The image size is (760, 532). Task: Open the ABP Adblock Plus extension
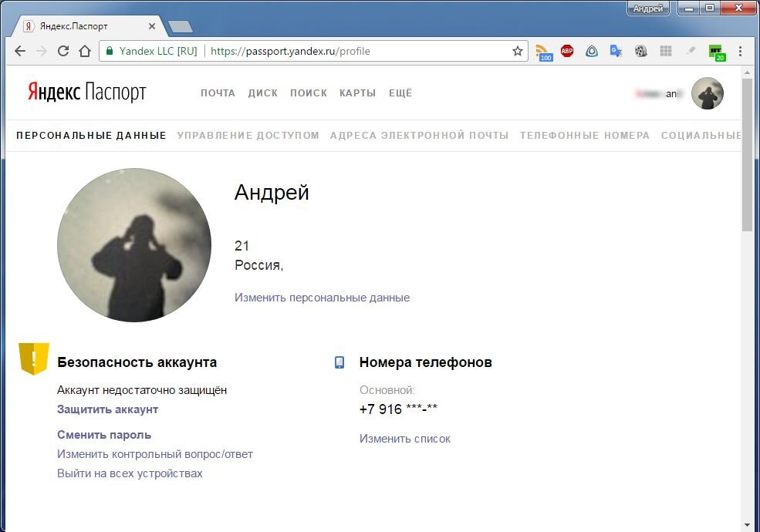566,51
